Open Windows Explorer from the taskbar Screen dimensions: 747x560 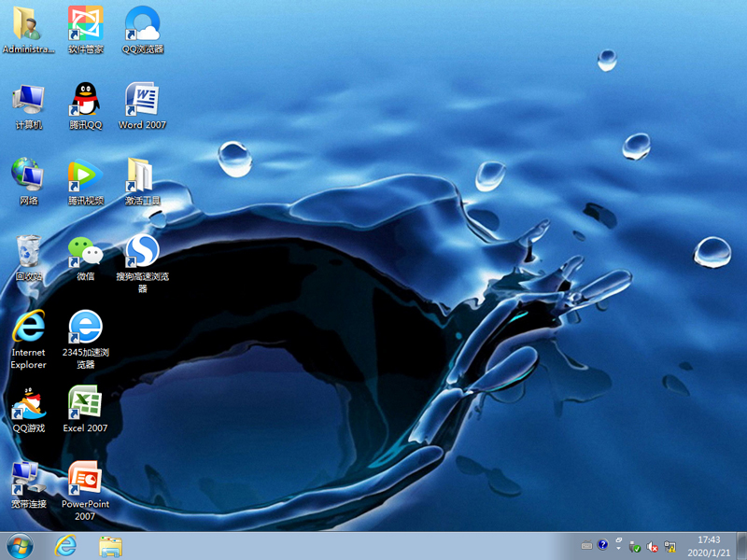click(111, 545)
